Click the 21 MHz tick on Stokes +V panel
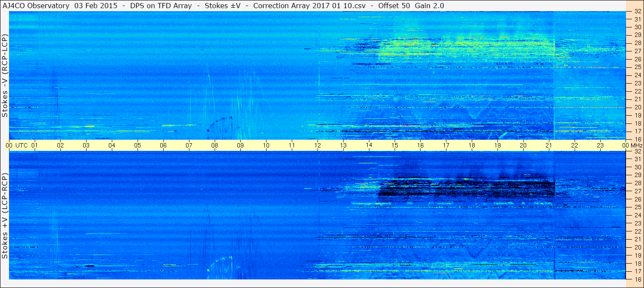The width and height of the screenshot is (644, 288). pyautogui.click(x=637, y=239)
